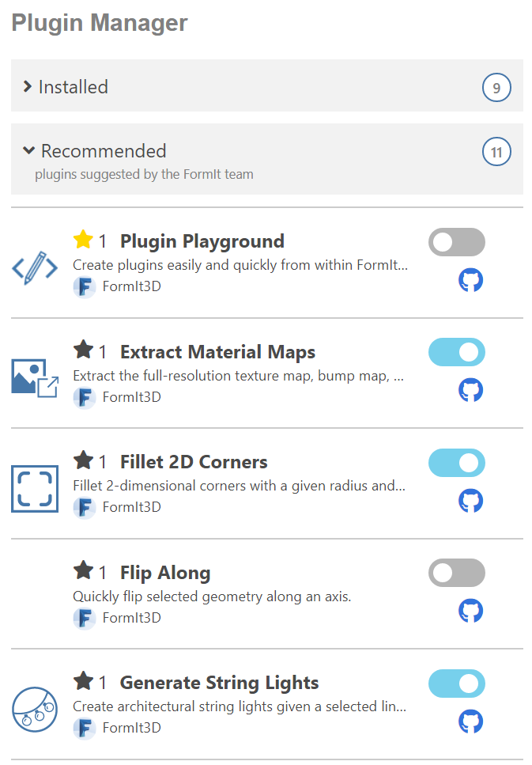This screenshot has height=765, width=532.
Task: Click the yellow star on Plugin Playground
Action: pyautogui.click(x=83, y=240)
